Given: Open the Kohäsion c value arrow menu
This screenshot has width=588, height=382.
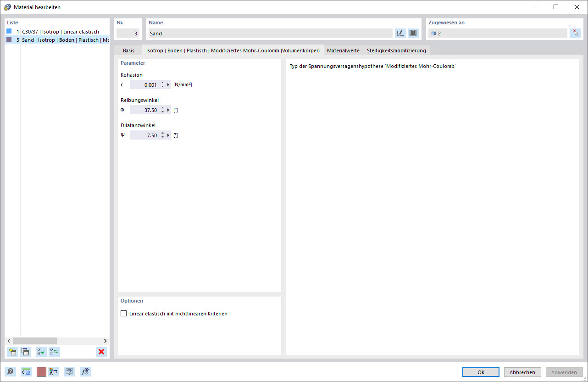Looking at the screenshot, I should [168, 85].
